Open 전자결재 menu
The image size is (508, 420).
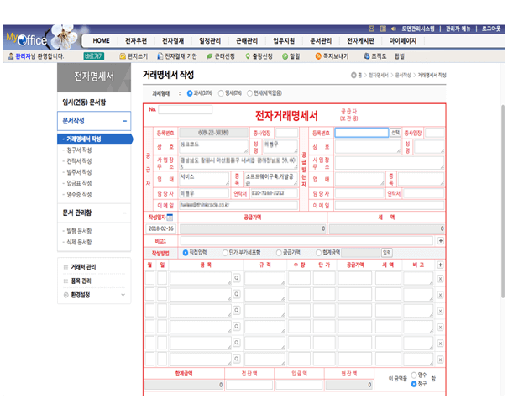173,41
